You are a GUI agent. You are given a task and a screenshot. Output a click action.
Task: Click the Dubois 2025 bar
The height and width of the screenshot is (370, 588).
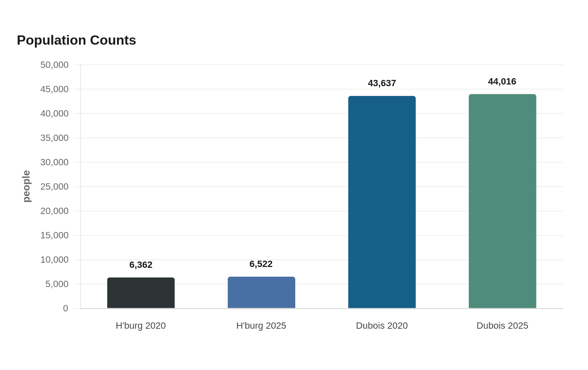(502, 201)
